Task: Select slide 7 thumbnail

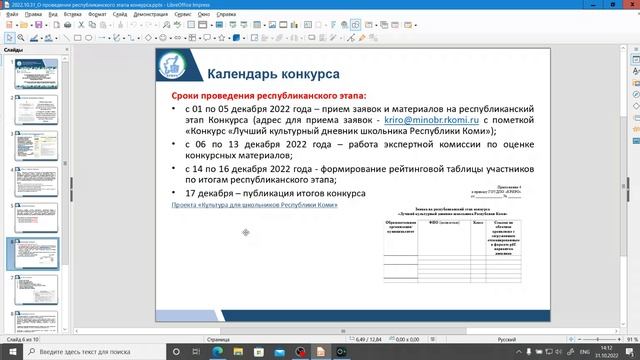Action: coord(36,289)
